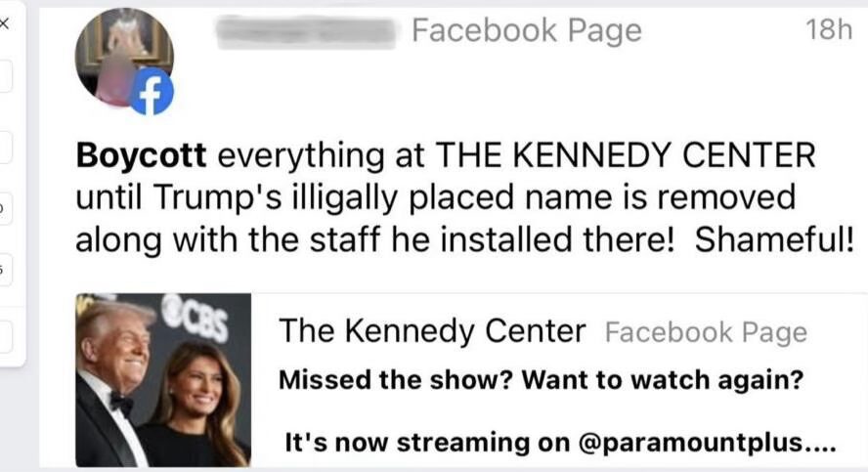Open the @paramountplus mention
The height and width of the screenshot is (472, 868).
click(x=690, y=443)
